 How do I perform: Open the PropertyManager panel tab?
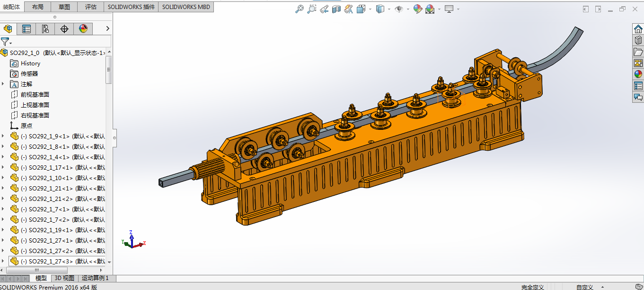click(26, 29)
